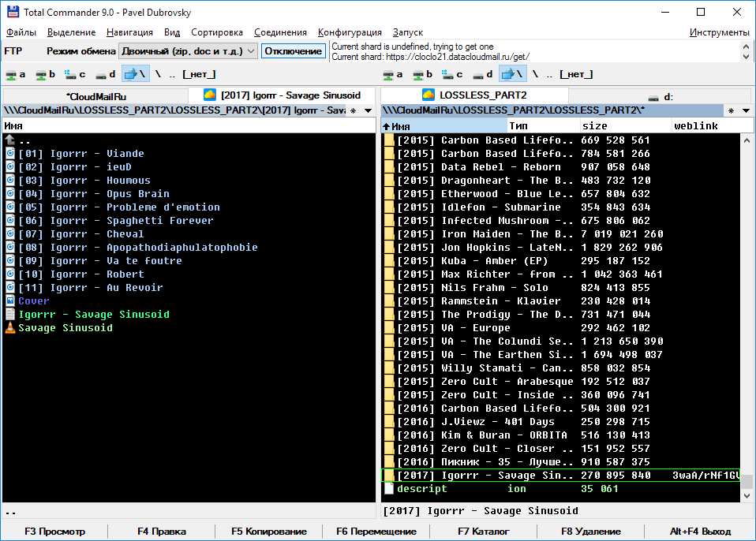Image resolution: width=756 pixels, height=541 pixels.
Task: Sort right panel by Имя column
Action: click(x=444, y=126)
